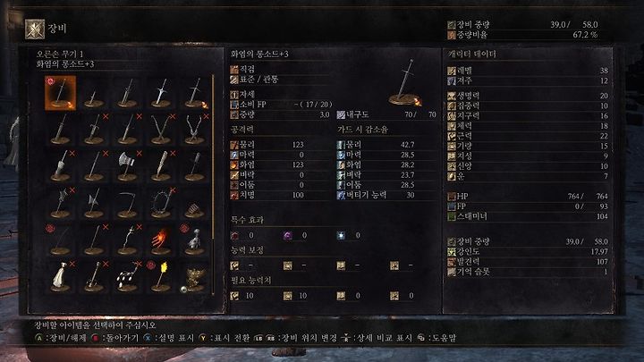This screenshot has width=644, height=362.
Task: Select the scythe weapon in inventory
Action: pyautogui.click(x=127, y=203)
